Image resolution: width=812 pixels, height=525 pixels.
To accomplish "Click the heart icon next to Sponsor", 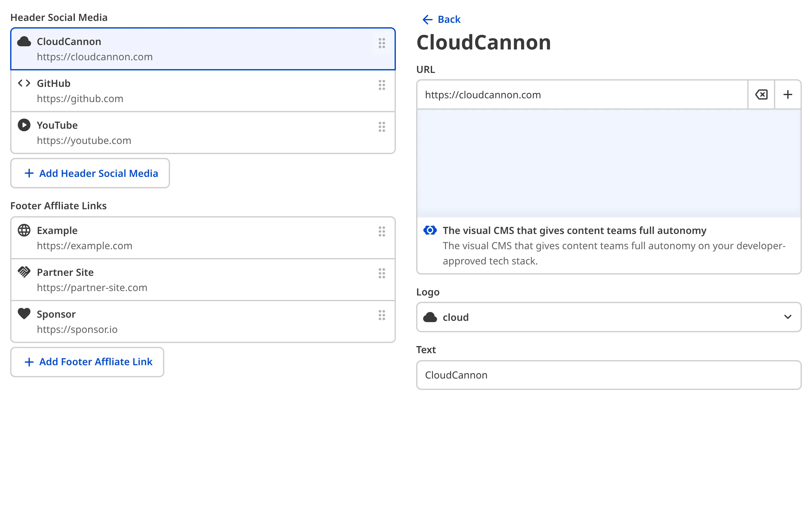I will [x=24, y=314].
